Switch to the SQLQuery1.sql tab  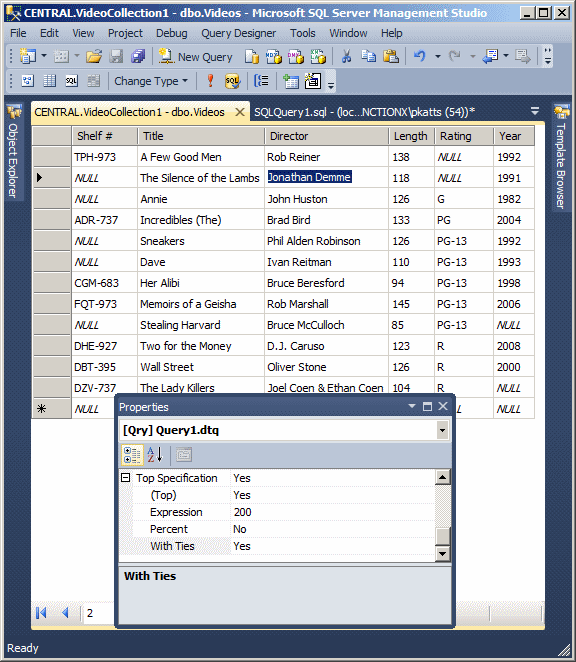click(364, 112)
